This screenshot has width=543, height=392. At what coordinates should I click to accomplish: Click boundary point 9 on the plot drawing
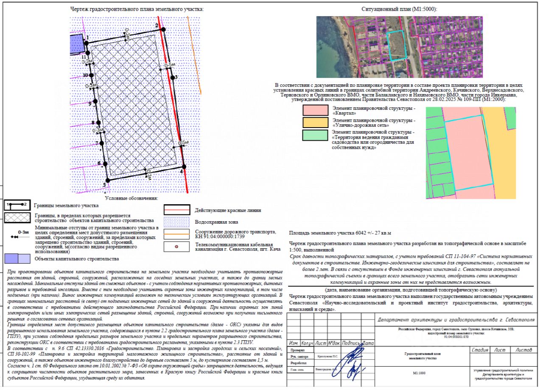(x=95, y=101)
